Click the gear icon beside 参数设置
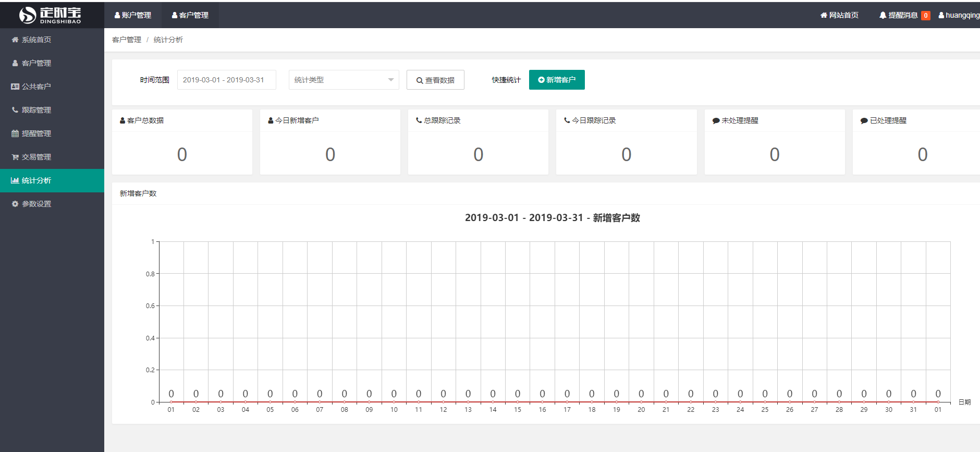The width and height of the screenshot is (980, 452). [x=15, y=204]
